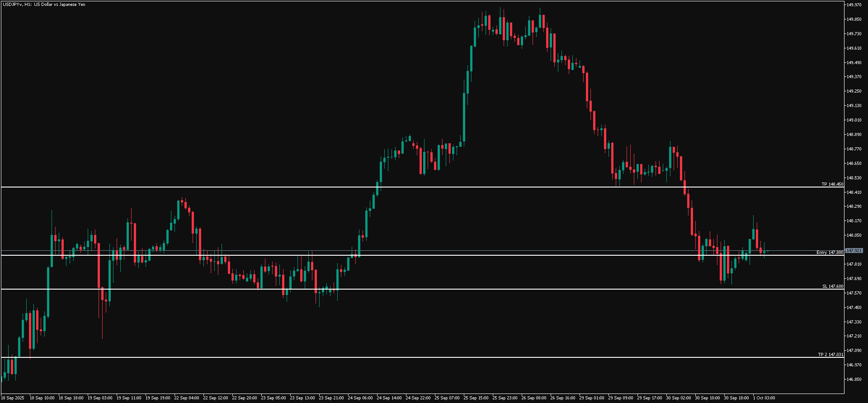The image size is (868, 403).
Task: Click the 18 Sep 2025 date label
Action: [x=13, y=398]
